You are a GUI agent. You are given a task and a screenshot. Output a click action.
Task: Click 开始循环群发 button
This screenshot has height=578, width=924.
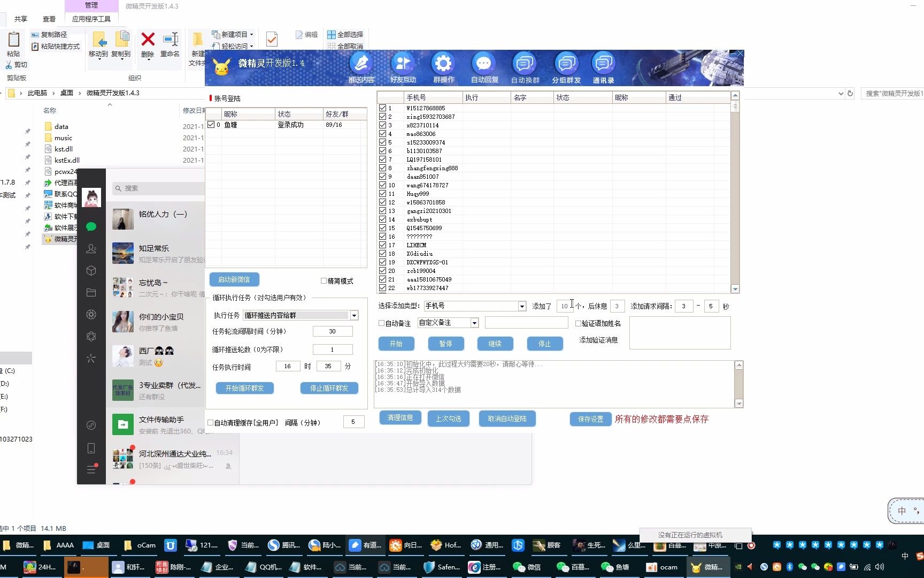pos(245,388)
